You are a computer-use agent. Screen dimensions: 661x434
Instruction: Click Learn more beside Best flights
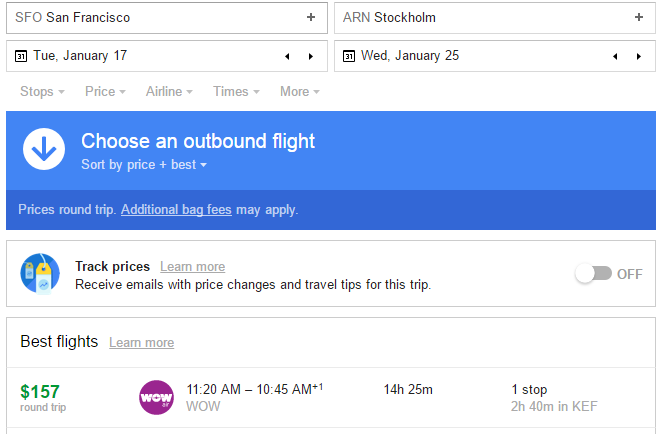click(141, 342)
